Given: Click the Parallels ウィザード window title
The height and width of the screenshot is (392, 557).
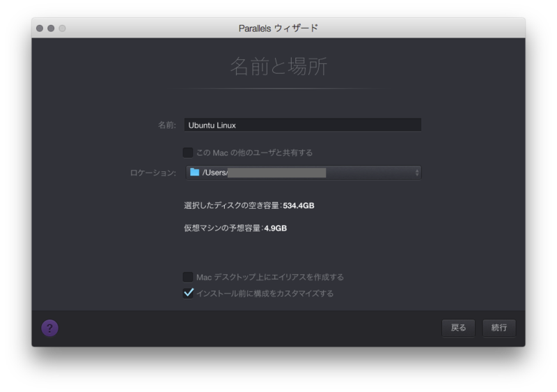Looking at the screenshot, I should pyautogui.click(x=278, y=28).
